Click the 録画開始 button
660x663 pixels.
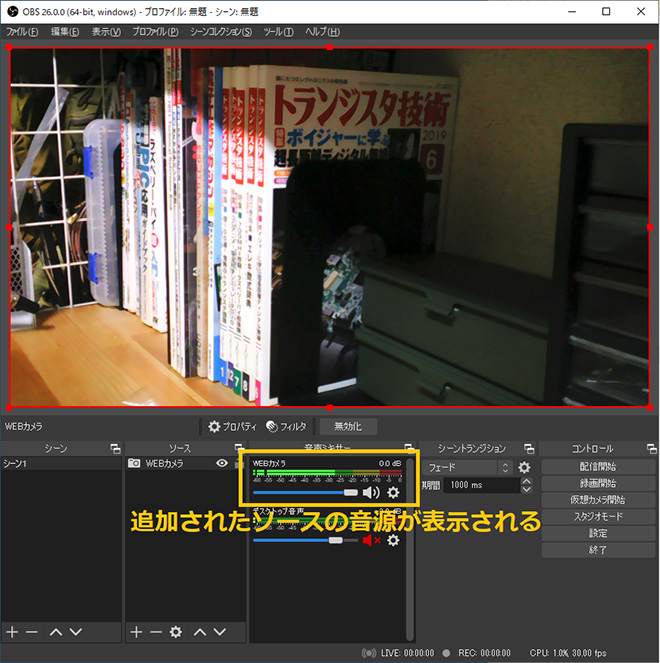pos(598,483)
